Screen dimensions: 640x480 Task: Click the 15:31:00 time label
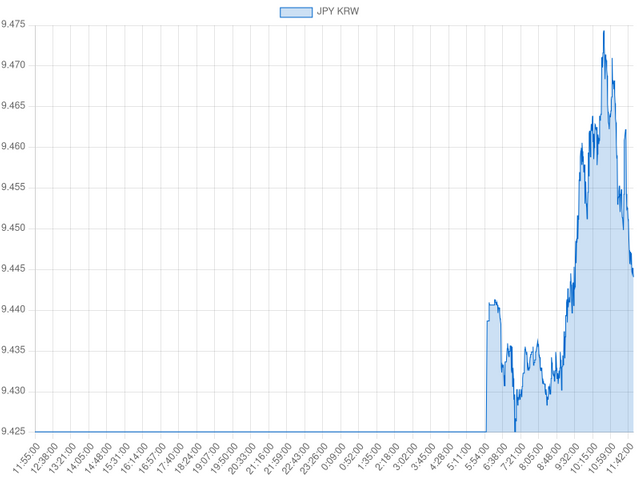click(x=116, y=459)
